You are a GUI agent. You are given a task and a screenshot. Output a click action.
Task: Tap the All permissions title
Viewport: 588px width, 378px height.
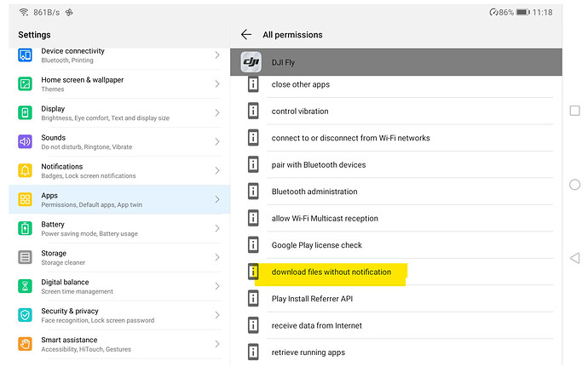point(292,35)
